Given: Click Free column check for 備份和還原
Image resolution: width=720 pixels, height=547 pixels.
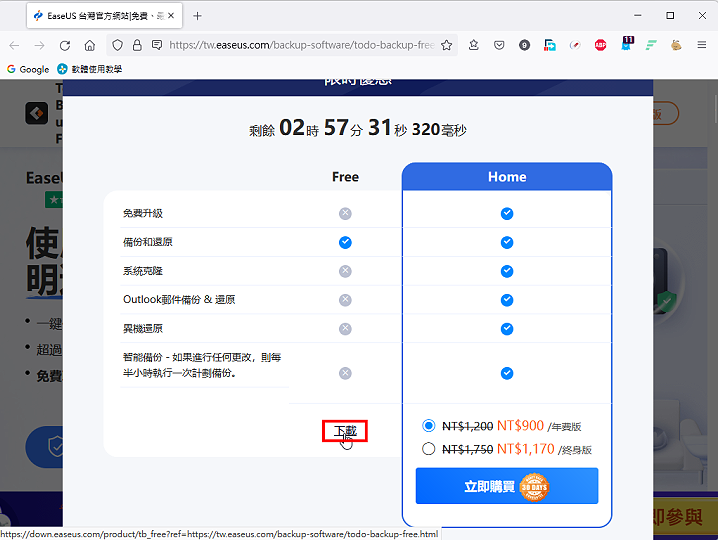Looking at the screenshot, I should pyautogui.click(x=345, y=242).
